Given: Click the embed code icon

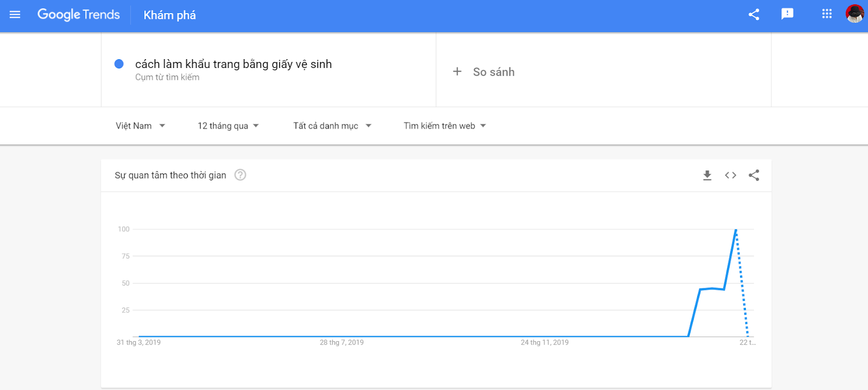Looking at the screenshot, I should coord(730,175).
